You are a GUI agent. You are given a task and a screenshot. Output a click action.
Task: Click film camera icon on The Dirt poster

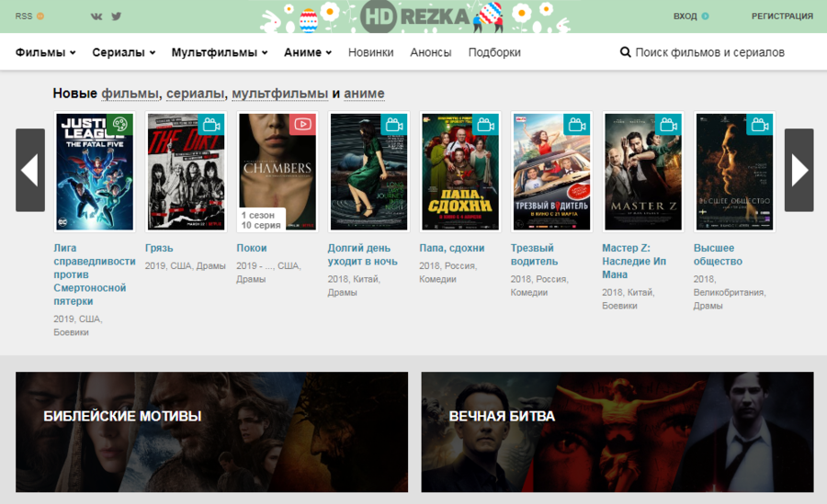[211, 125]
